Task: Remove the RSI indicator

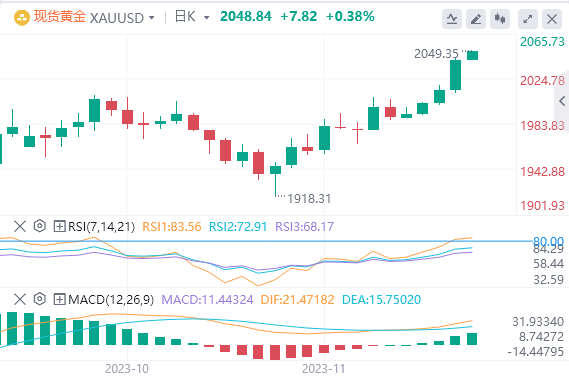Action: pyautogui.click(x=20, y=226)
